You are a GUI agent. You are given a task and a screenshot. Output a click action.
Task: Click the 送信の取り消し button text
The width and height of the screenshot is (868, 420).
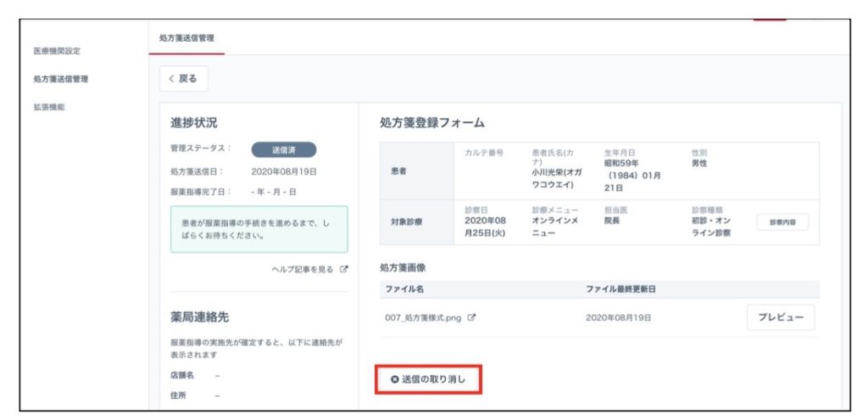pyautogui.click(x=434, y=378)
